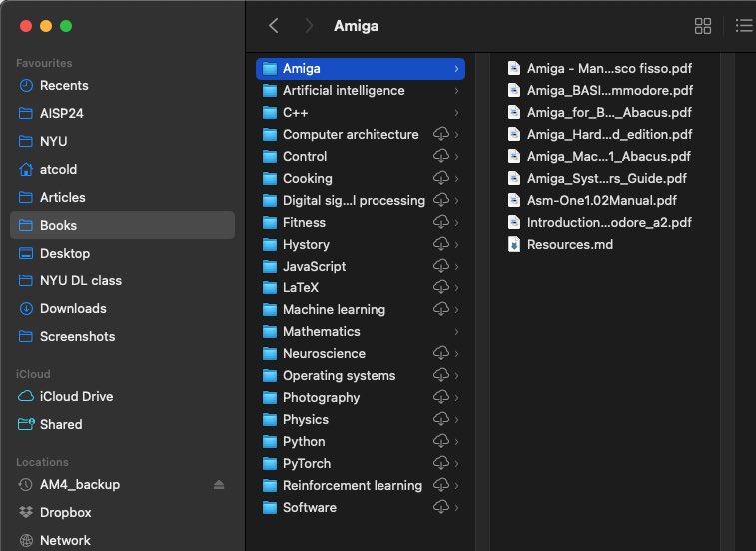Click cloud download icon beside Cooking
Image resolution: width=756 pixels, height=551 pixels.
pos(441,178)
